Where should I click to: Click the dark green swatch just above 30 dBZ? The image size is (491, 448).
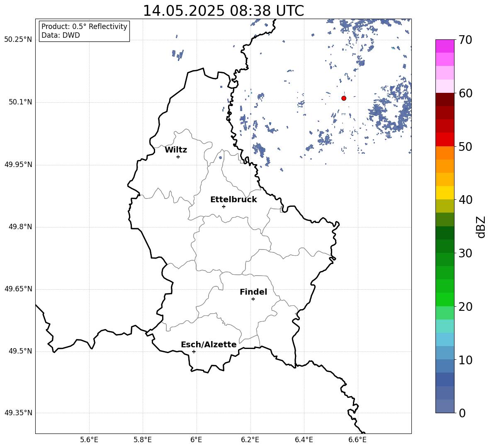(x=445, y=246)
